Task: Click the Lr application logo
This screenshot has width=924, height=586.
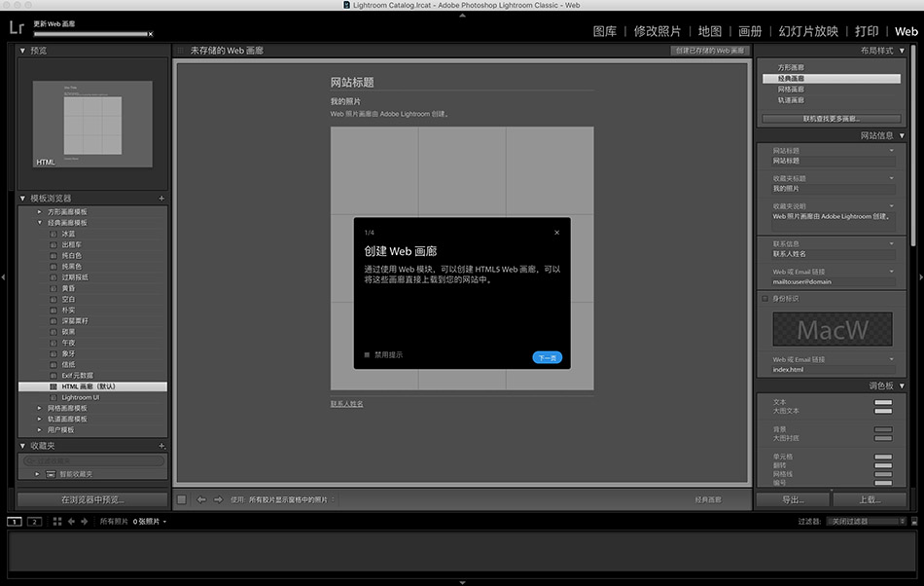Action: (17, 27)
